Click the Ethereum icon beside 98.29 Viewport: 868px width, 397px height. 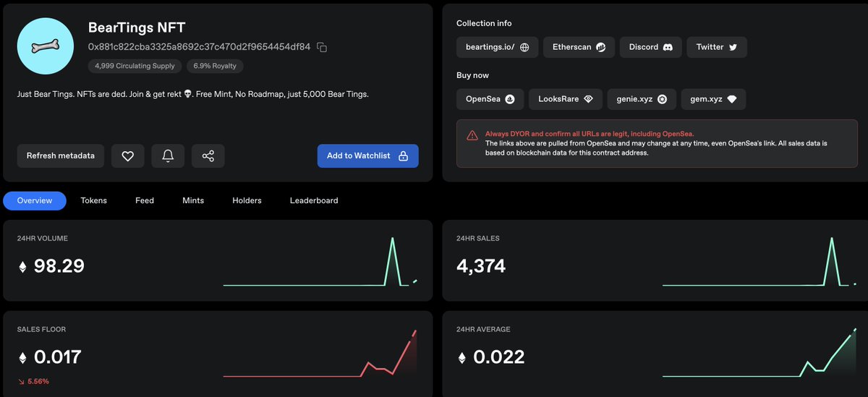pyautogui.click(x=22, y=267)
